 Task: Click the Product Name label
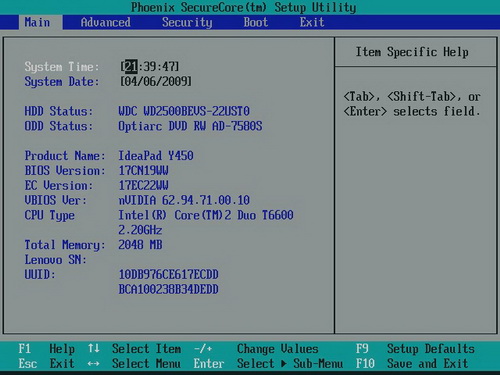(65, 156)
